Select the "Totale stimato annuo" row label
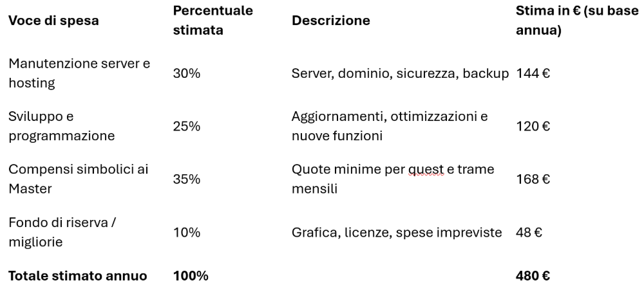 coord(77,276)
